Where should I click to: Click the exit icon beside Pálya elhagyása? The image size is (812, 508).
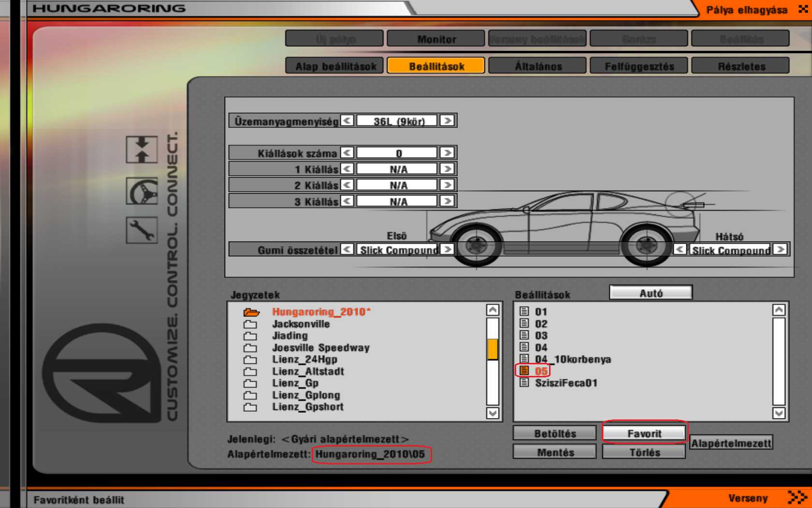point(803,9)
